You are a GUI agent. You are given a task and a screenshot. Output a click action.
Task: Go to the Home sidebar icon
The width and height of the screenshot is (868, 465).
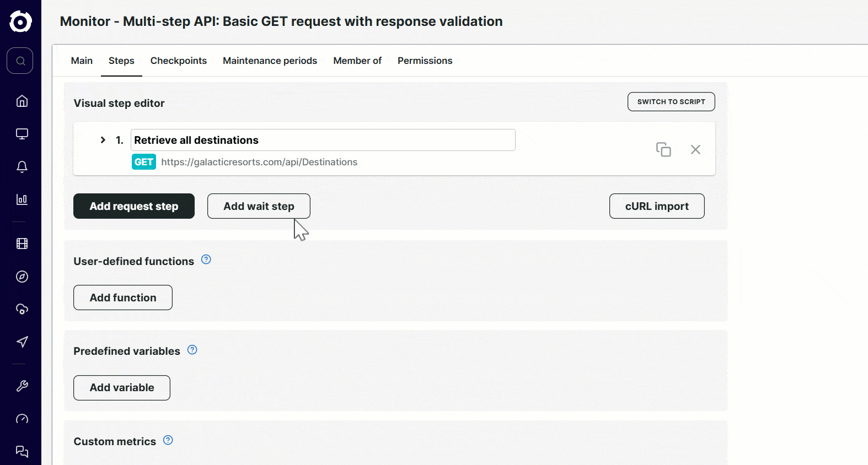[x=22, y=101]
